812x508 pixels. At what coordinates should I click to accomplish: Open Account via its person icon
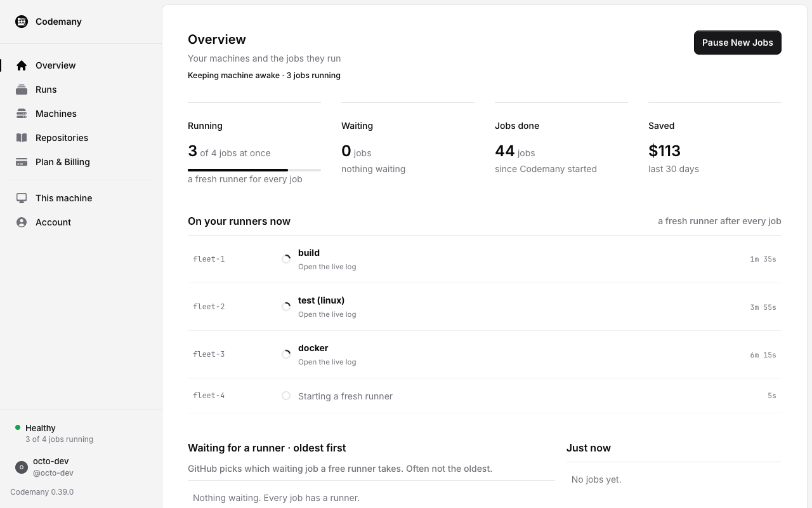point(22,222)
